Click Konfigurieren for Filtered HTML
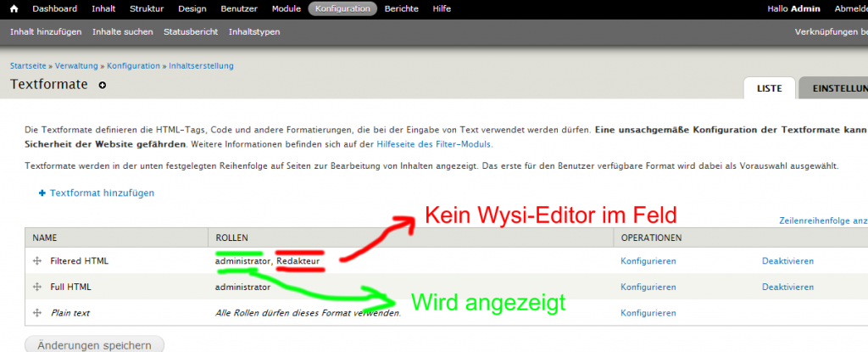The image size is (868, 352). pyautogui.click(x=648, y=261)
